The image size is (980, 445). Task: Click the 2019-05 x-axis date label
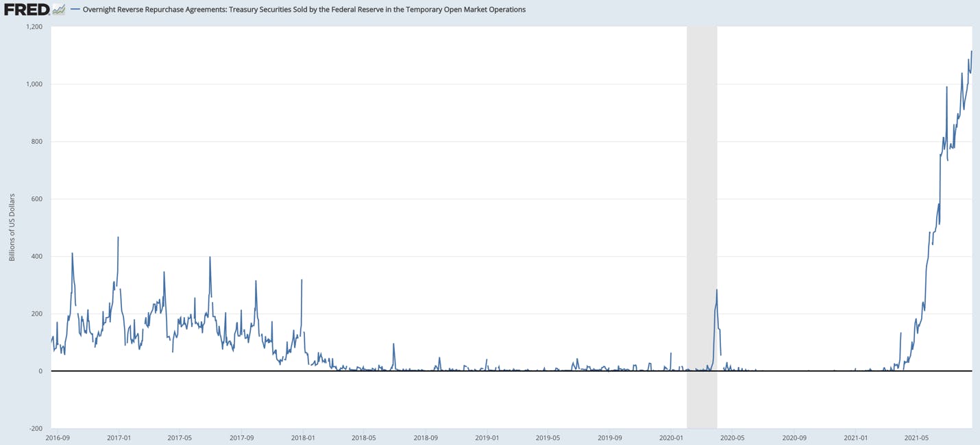548,437
